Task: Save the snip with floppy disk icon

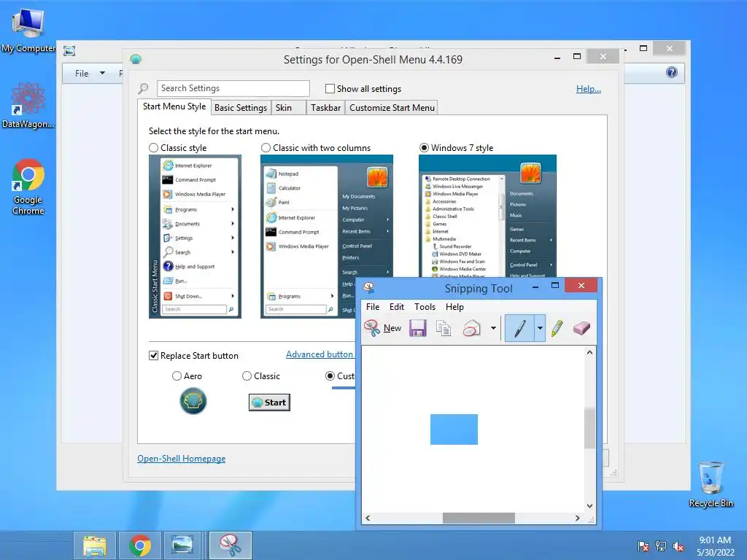Action: [x=418, y=328]
